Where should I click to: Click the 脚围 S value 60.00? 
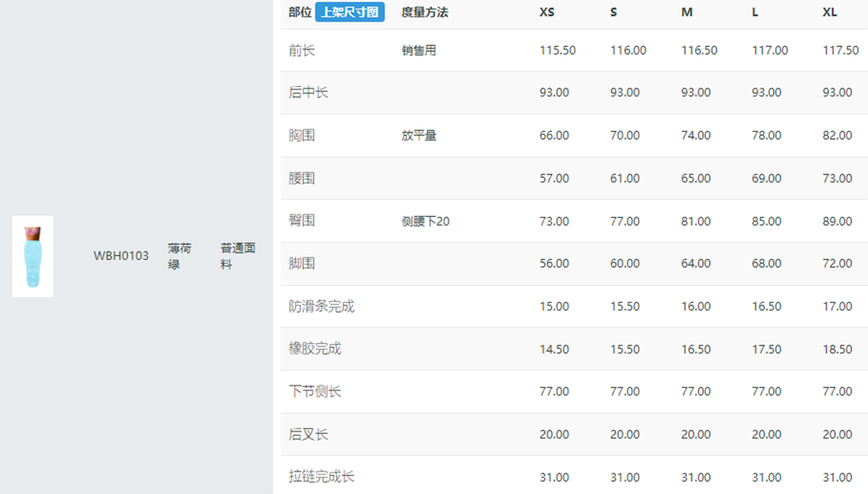point(625,264)
